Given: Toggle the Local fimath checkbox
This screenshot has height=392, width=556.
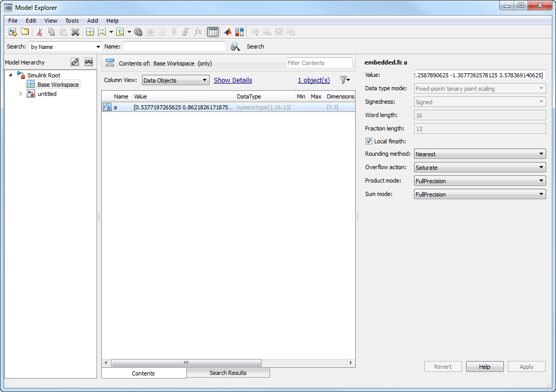Looking at the screenshot, I should (x=369, y=141).
